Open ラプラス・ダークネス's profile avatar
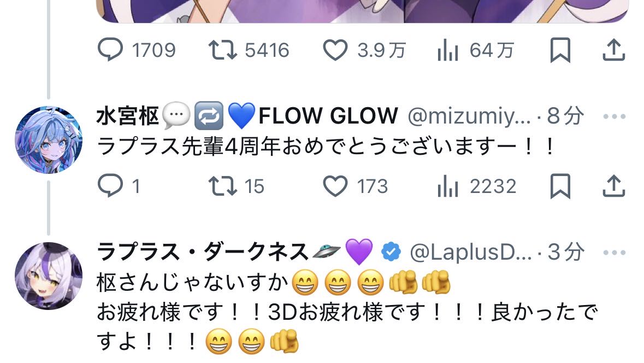The width and height of the screenshot is (644, 363). pyautogui.click(x=49, y=276)
